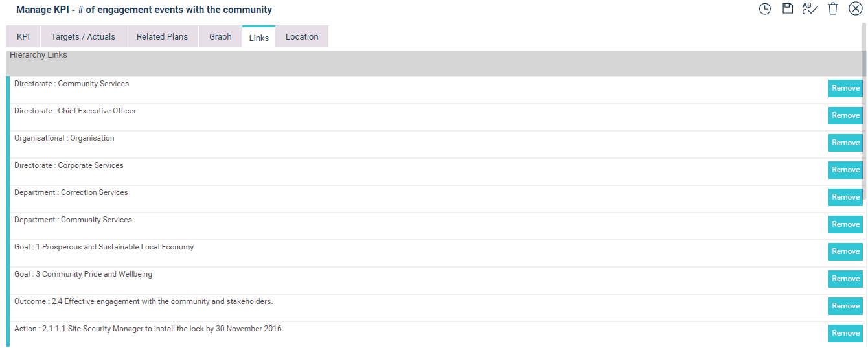Remove Action 2.1.1.1 Site Security link
Screen dimensions: 868x348
[845, 333]
